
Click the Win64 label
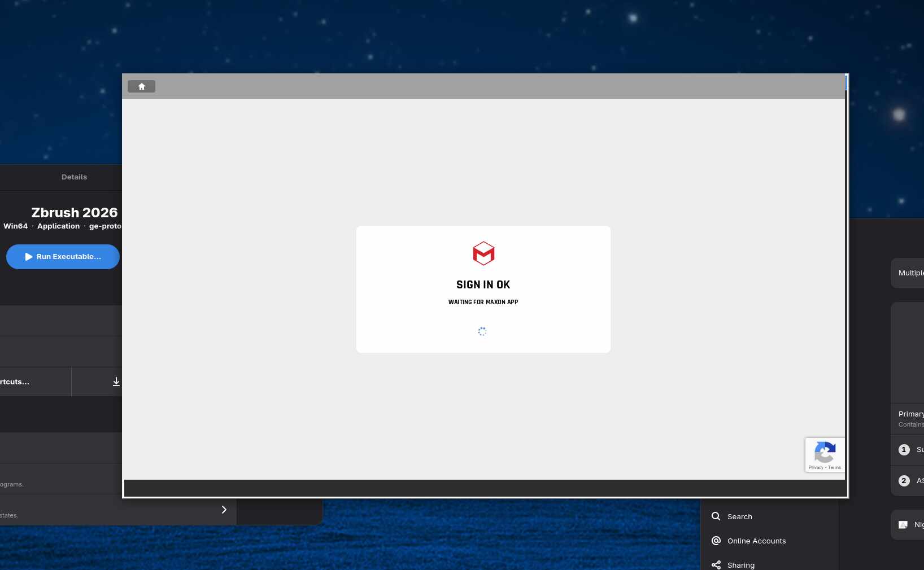pyautogui.click(x=15, y=226)
